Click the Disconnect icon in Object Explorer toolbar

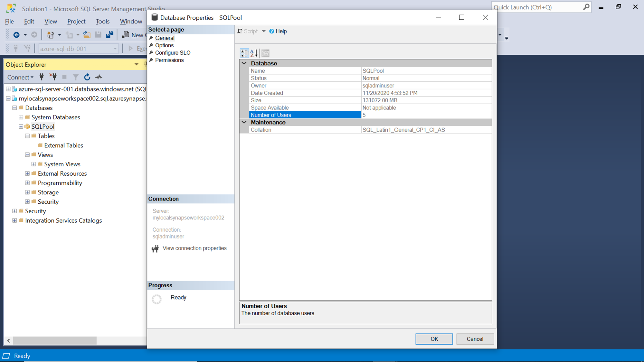53,77
